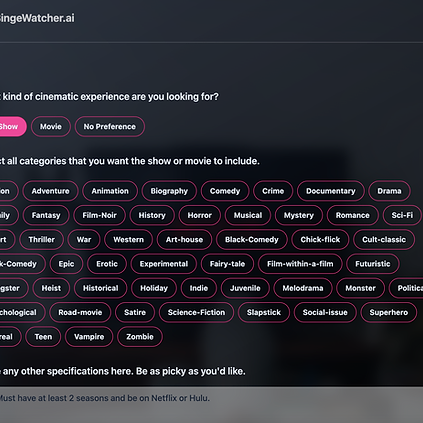423x423 pixels.
Task: Deselect the pink Show option
Action: (10, 127)
